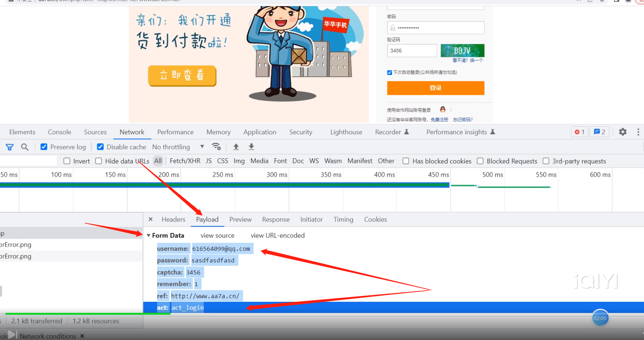
Task: Open DevTools settings gear
Action: [x=623, y=132]
